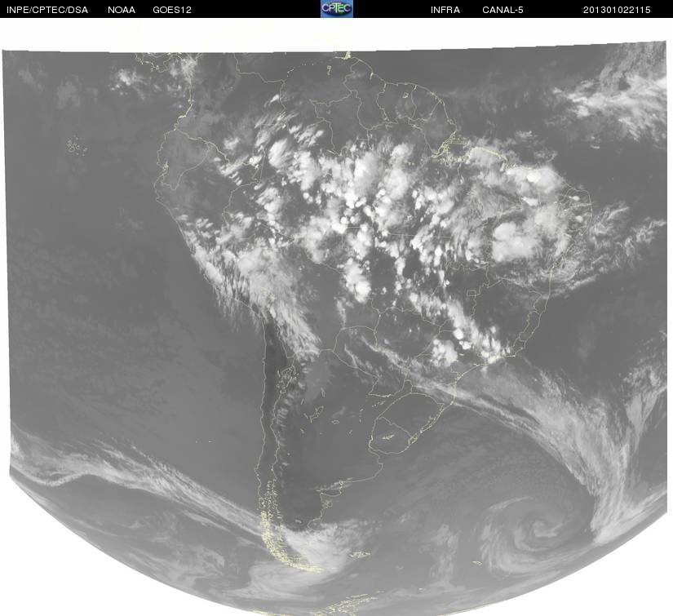Click the GOES12 satellite label

pos(172,10)
